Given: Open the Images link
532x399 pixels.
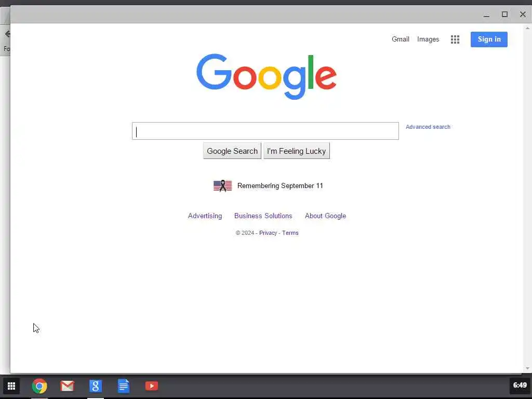Looking at the screenshot, I should click(428, 39).
